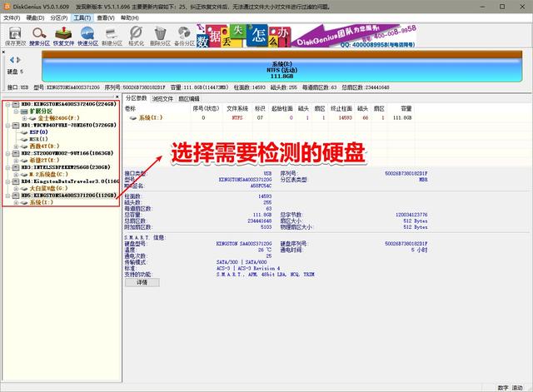Click the NTFS cell in partition table
The width and height of the screenshot is (533, 392).
click(237, 118)
